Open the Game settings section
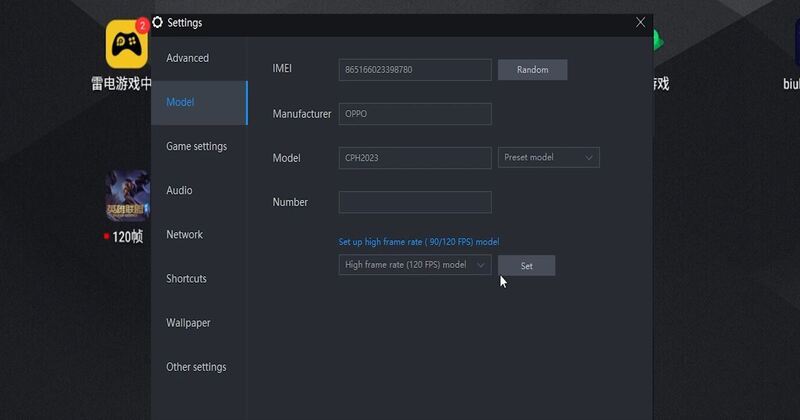Screen dimensions: 800x420 coord(197,146)
